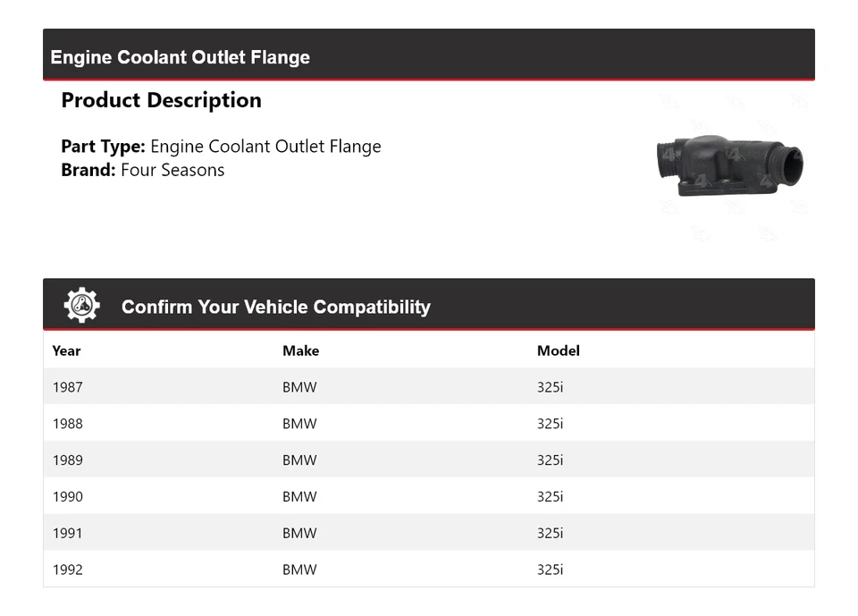Click BMW in the 1991 row

pyautogui.click(x=299, y=534)
